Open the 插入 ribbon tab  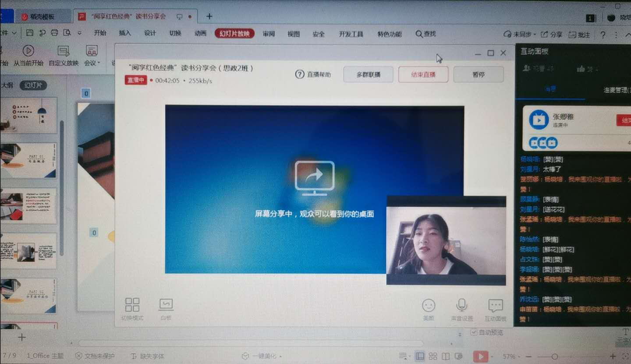[x=125, y=33]
